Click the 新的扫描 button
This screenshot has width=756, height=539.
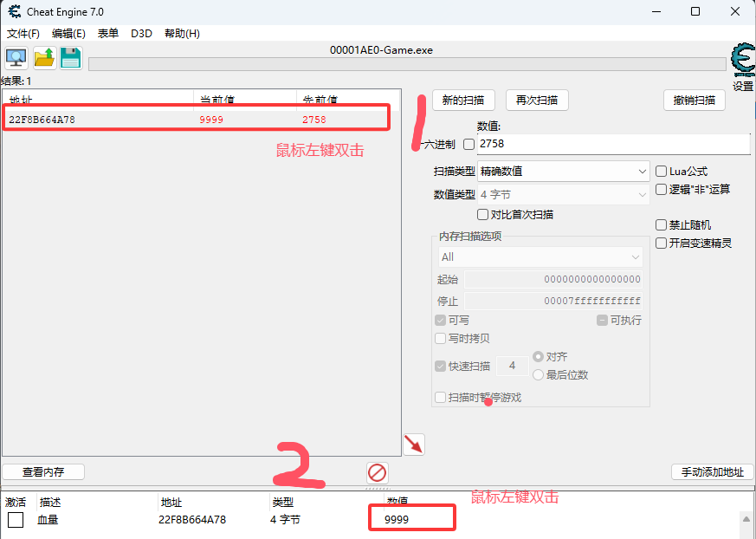click(462, 101)
